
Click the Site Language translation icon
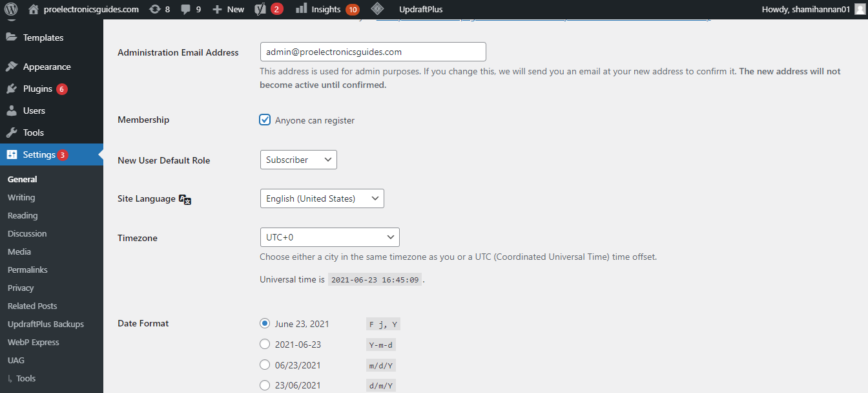(185, 200)
